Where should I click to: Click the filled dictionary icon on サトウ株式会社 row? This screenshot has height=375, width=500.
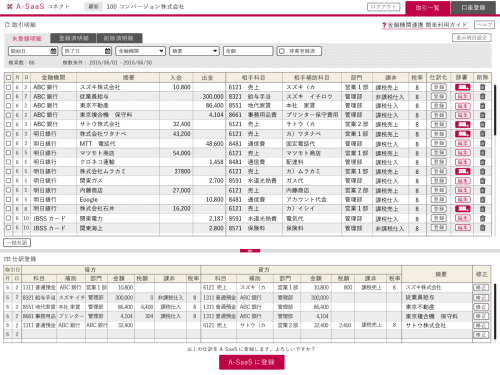click(463, 124)
